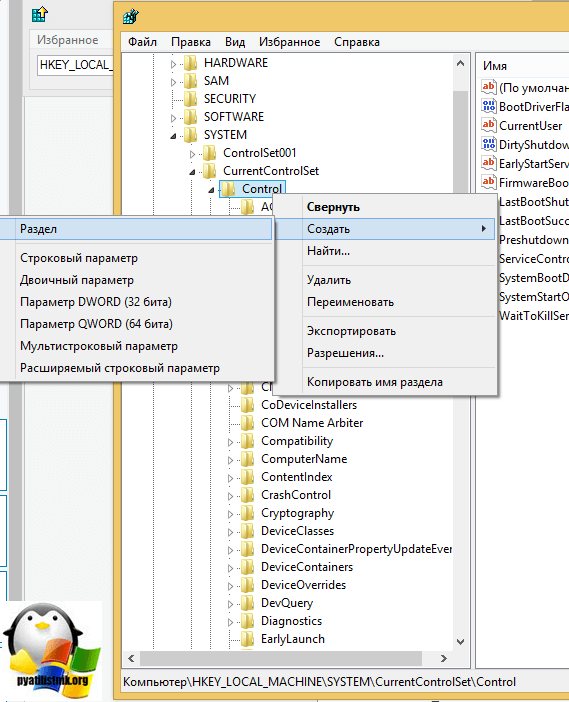Expand the SOFTWARE key
Viewport: 569px width, 702px height.
173,118
